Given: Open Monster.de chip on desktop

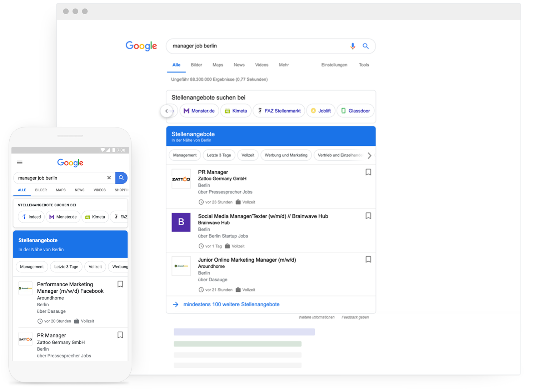Looking at the screenshot, I should coord(199,111).
